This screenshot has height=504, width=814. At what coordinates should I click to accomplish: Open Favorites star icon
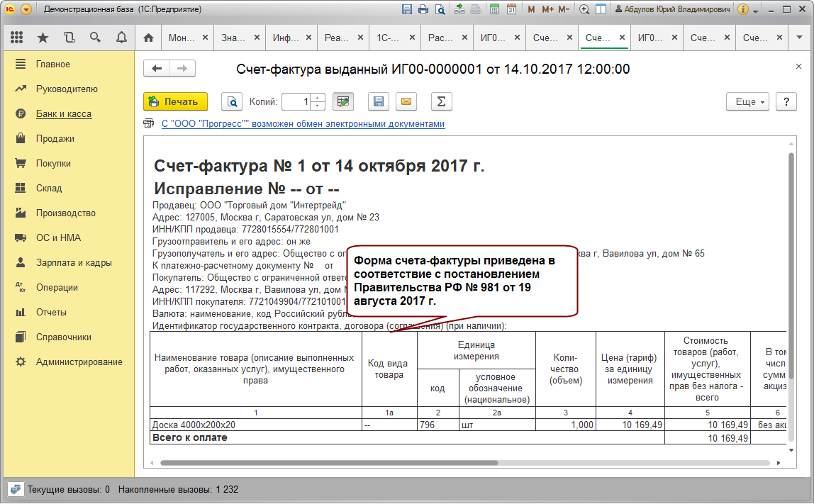[x=43, y=38]
